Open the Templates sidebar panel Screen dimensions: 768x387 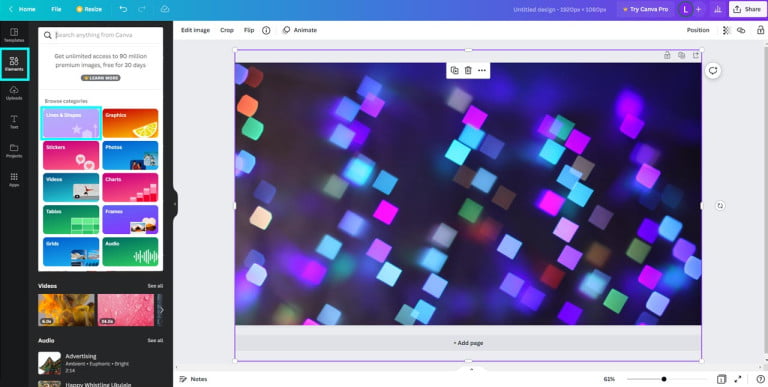tap(14, 35)
